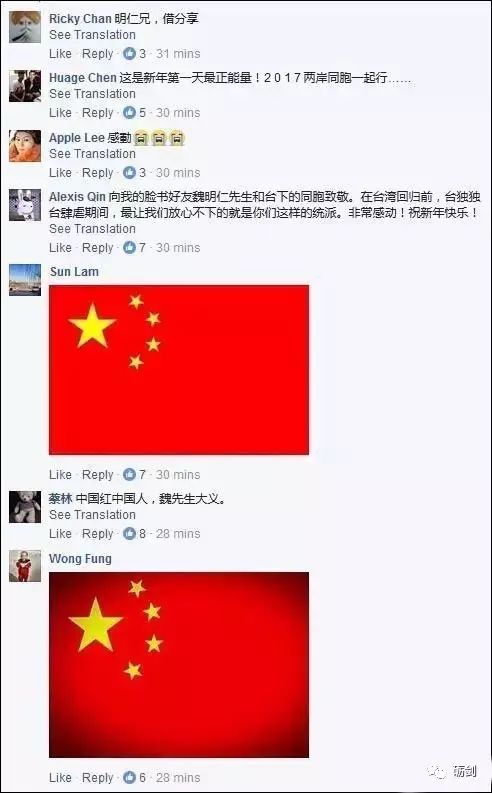Click the thumbs-up icon under Wong Fung's flag image
This screenshot has height=793, width=492.
point(130,777)
